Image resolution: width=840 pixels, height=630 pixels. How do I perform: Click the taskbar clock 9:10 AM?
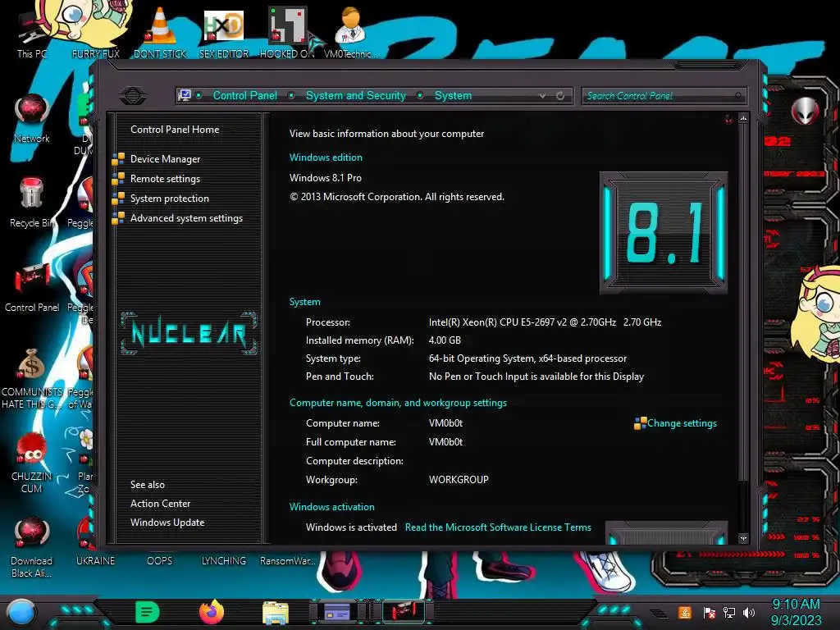(x=796, y=605)
